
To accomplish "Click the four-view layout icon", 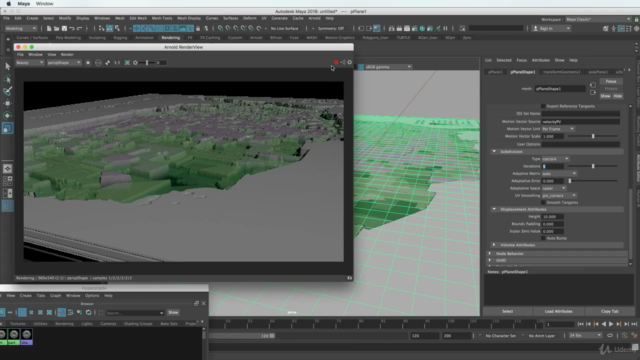I will click(x=7, y=181).
